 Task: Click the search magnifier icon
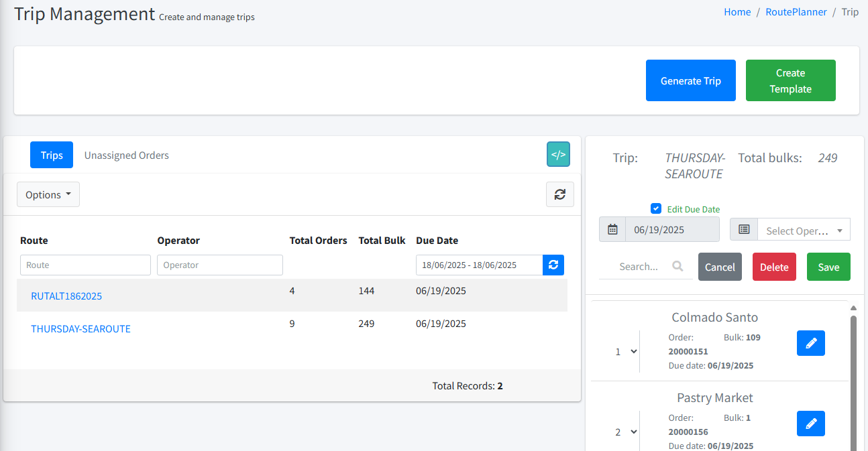tap(677, 266)
